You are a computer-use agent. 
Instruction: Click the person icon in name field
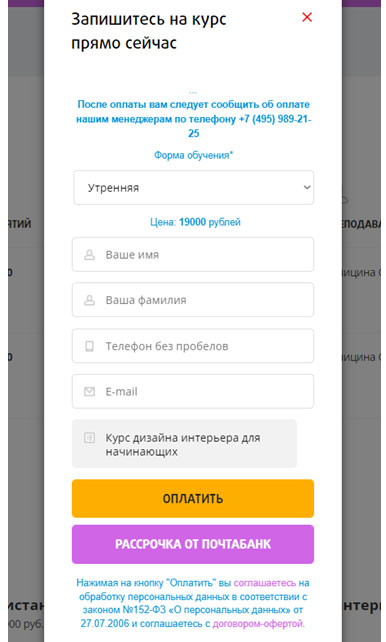(89, 255)
